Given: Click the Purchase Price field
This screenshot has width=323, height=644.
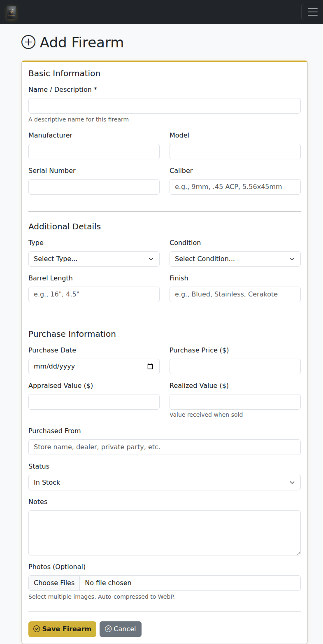Looking at the screenshot, I should 235,366.
